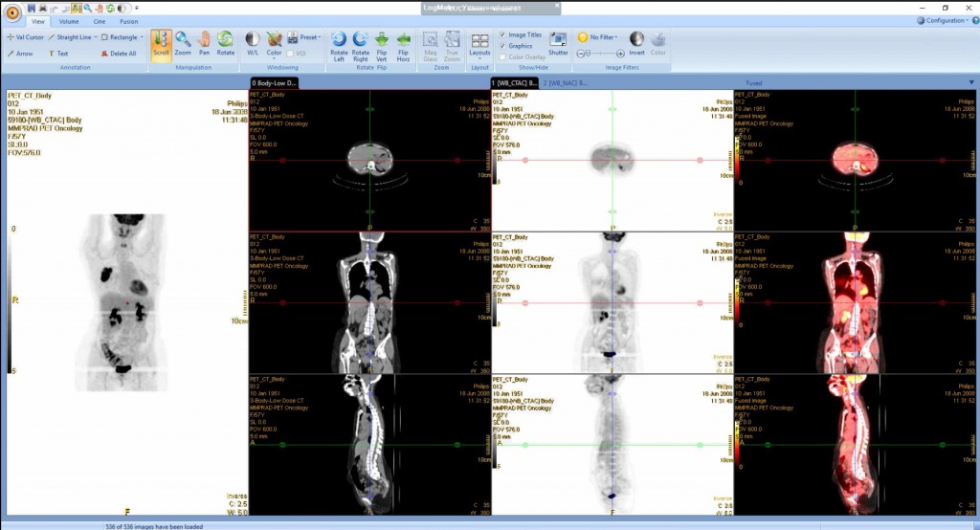Open the Preset dropdown

coord(304,37)
